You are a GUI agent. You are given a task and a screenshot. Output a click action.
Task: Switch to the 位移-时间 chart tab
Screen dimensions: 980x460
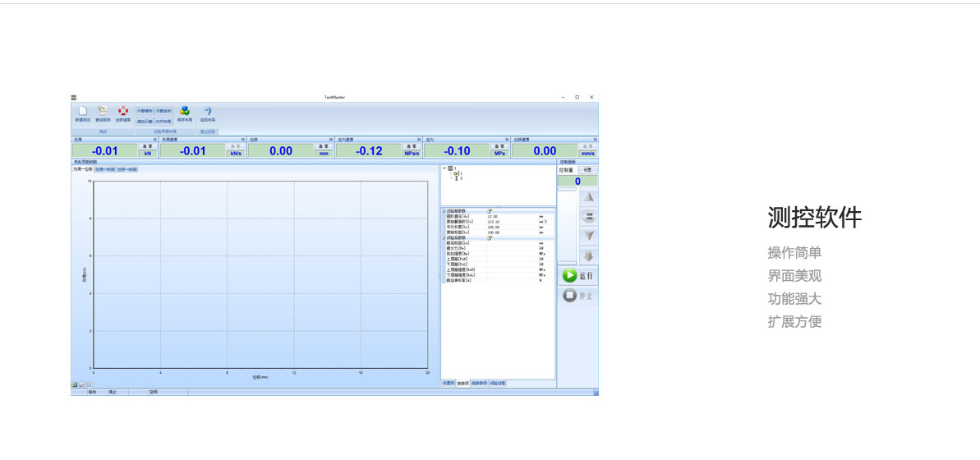127,169
